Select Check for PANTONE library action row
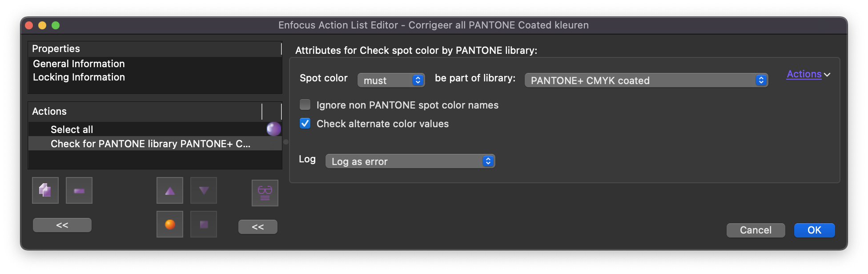The image size is (868, 274). click(x=155, y=144)
